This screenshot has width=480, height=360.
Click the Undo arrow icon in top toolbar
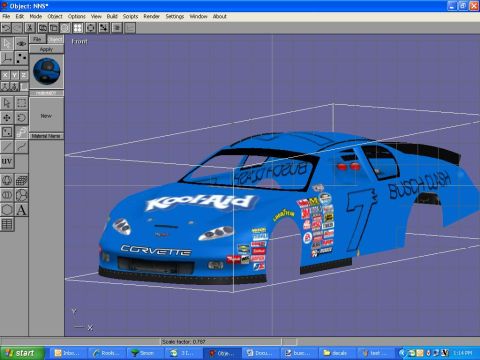[6, 28]
